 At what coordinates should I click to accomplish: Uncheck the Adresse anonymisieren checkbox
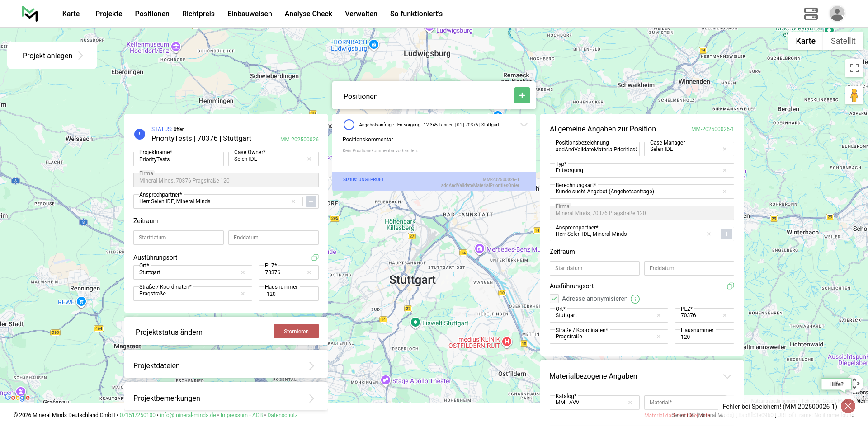click(x=555, y=299)
